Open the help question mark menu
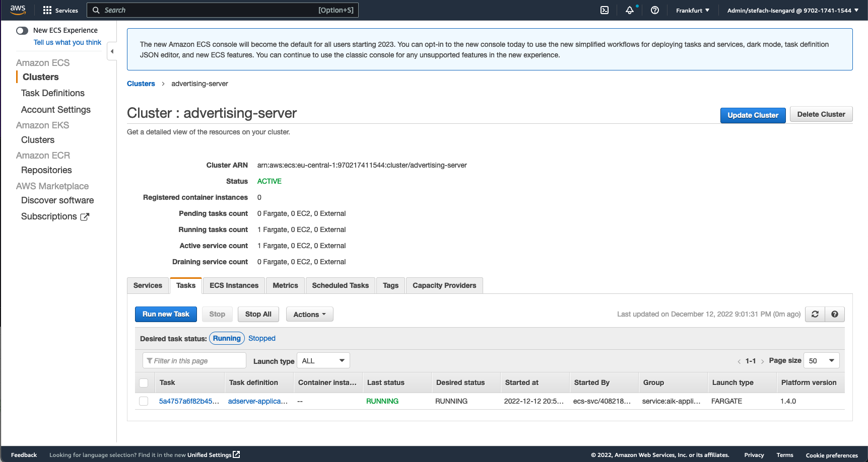The image size is (868, 462). [655, 10]
